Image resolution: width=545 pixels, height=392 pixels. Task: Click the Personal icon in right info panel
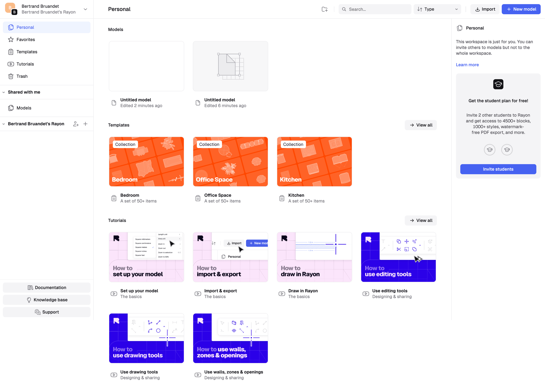click(x=459, y=28)
